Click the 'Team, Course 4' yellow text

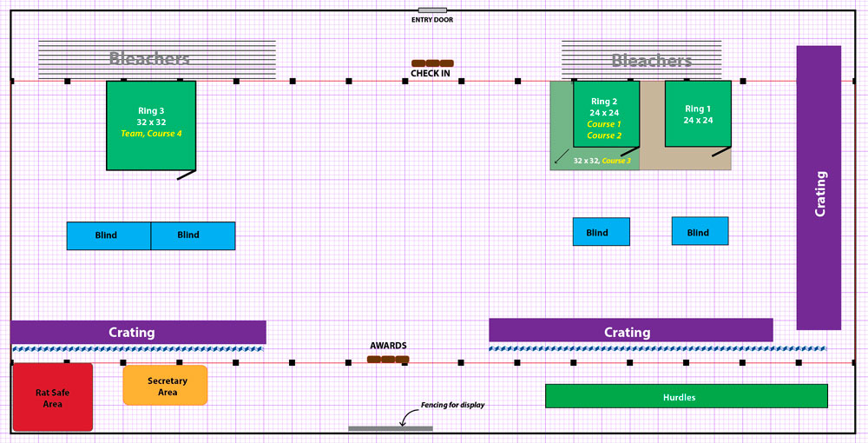[x=151, y=134]
